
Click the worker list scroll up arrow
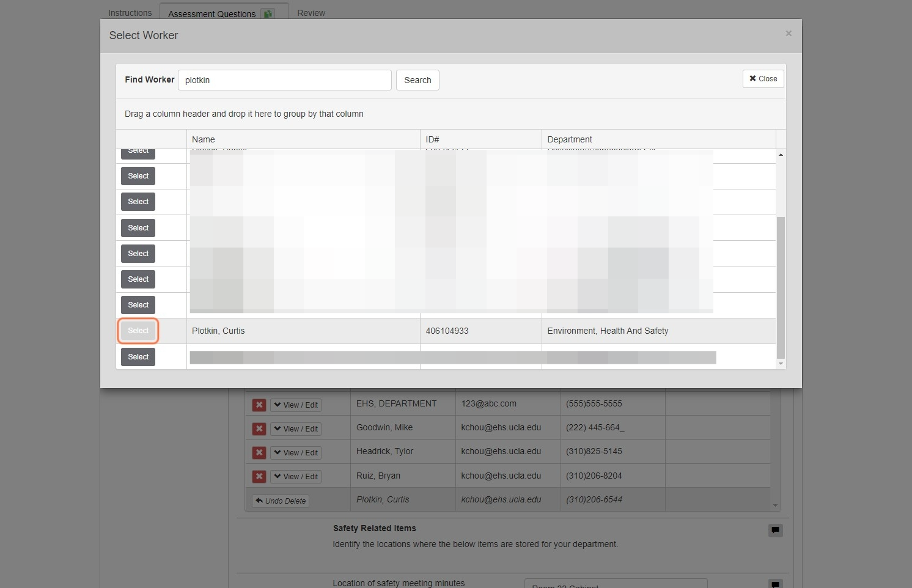pos(781,155)
